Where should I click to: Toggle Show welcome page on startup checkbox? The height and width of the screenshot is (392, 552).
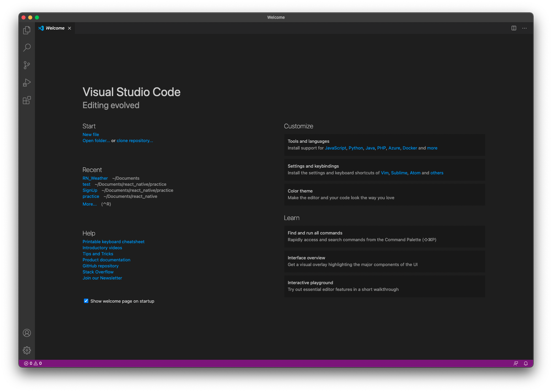coord(86,301)
